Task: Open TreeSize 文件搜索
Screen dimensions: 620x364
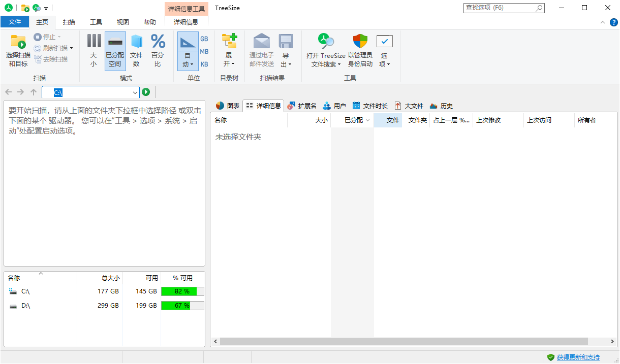Action: click(x=326, y=49)
